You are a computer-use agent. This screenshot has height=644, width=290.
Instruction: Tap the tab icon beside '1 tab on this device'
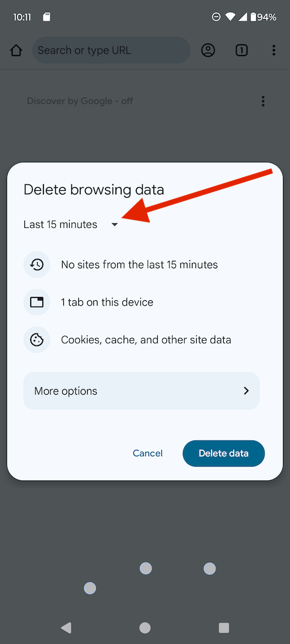(37, 302)
